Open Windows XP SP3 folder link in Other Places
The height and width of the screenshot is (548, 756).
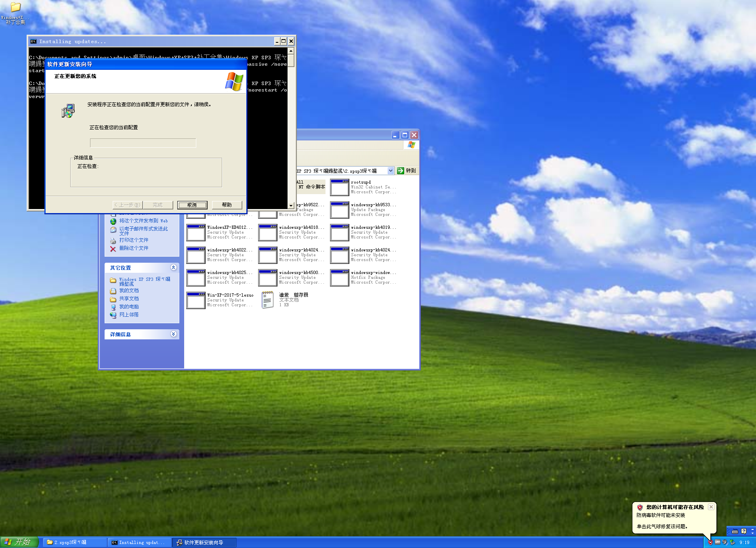click(145, 281)
